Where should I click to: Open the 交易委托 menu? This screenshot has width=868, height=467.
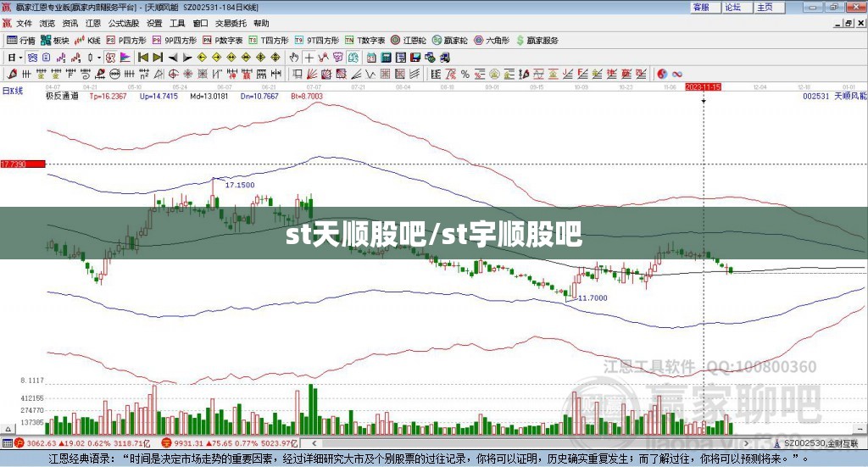pyautogui.click(x=231, y=23)
